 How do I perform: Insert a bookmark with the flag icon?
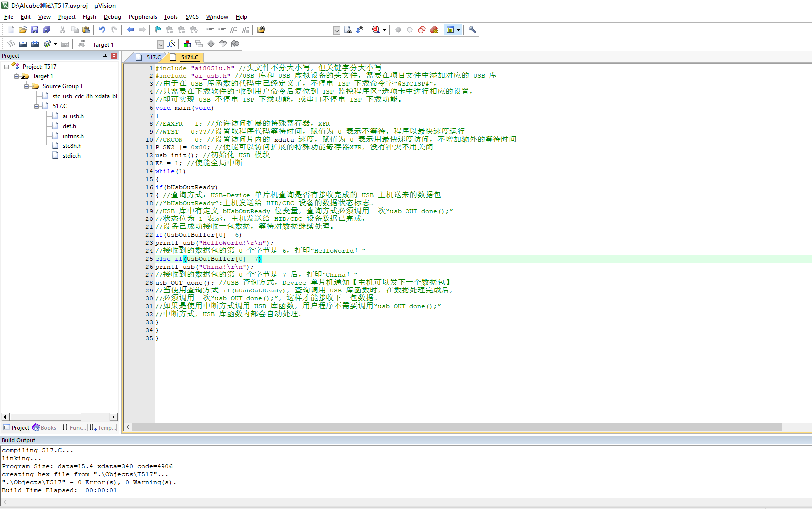point(158,30)
